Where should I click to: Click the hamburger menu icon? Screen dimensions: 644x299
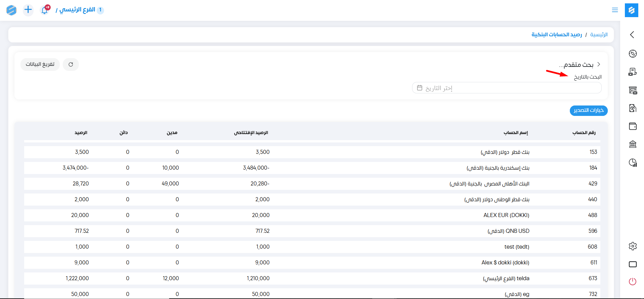(615, 10)
